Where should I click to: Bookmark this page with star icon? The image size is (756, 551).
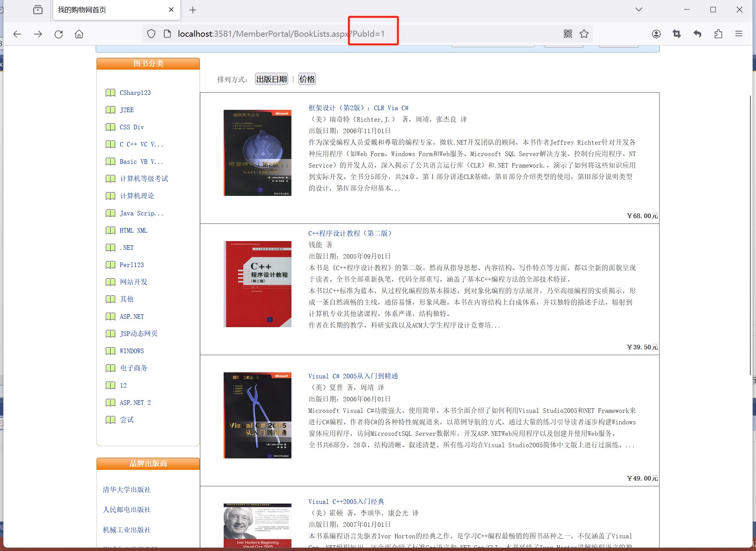pos(584,34)
